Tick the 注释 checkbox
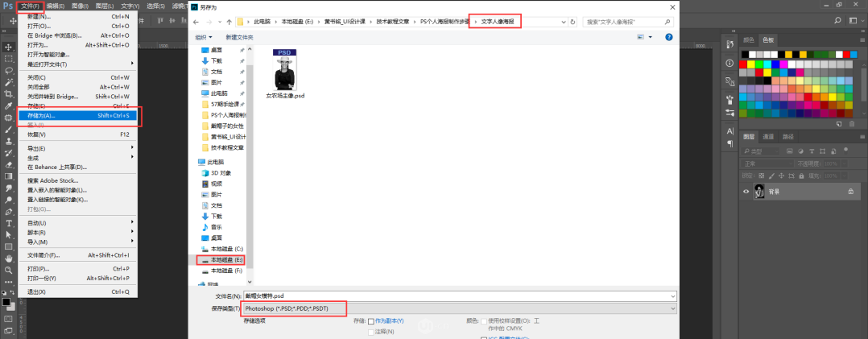 pyautogui.click(x=371, y=331)
